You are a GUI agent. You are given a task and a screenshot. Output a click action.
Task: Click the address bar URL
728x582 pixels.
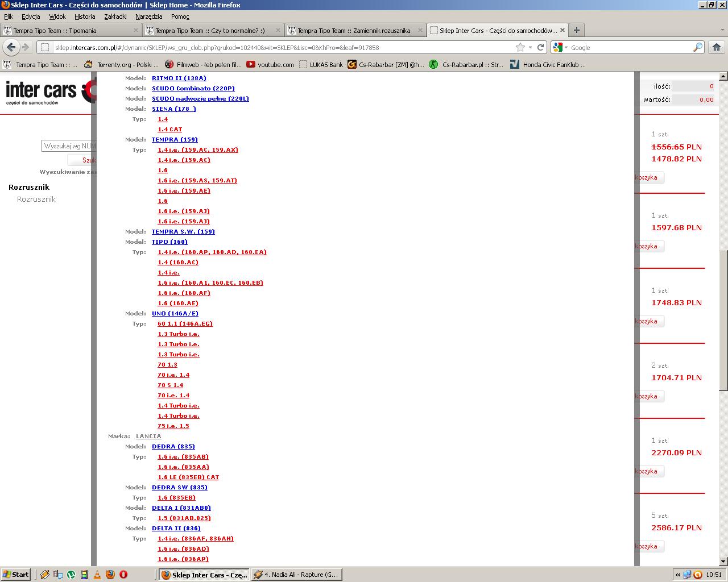point(217,47)
